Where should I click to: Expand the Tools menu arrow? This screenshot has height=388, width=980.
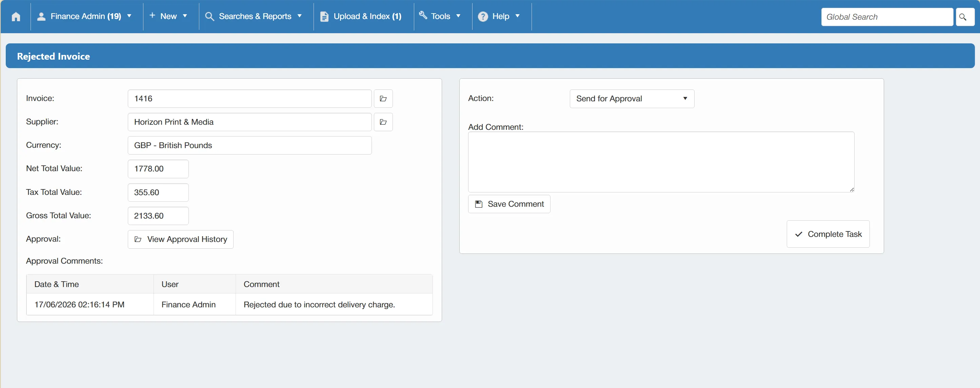point(458,16)
